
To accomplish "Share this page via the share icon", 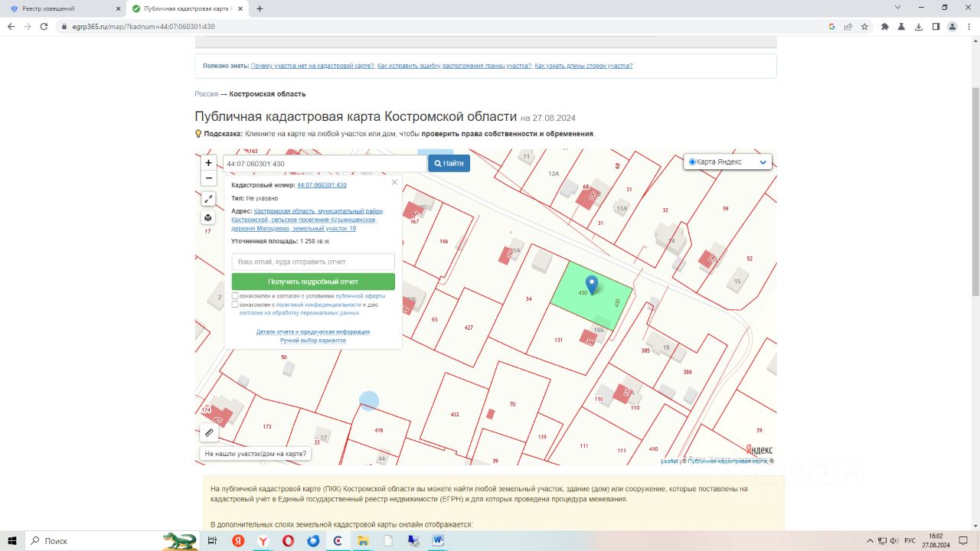I will [848, 26].
